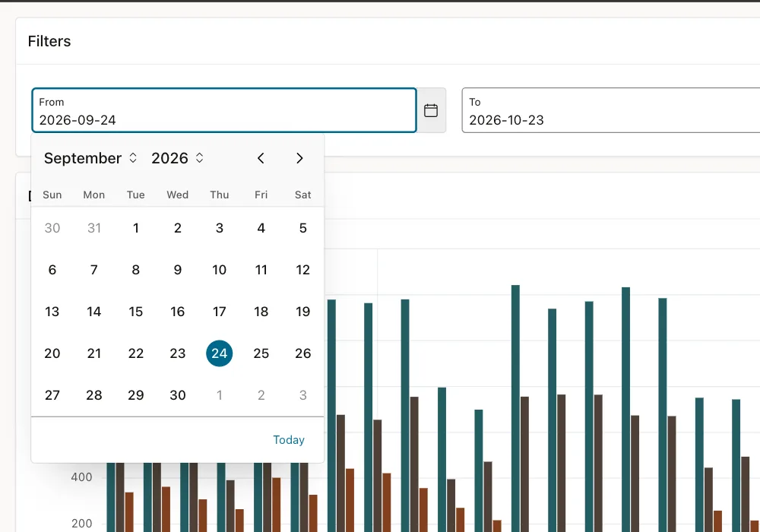This screenshot has height=532, width=760.
Task: Select September 2 in the calendar
Action: [x=177, y=228]
